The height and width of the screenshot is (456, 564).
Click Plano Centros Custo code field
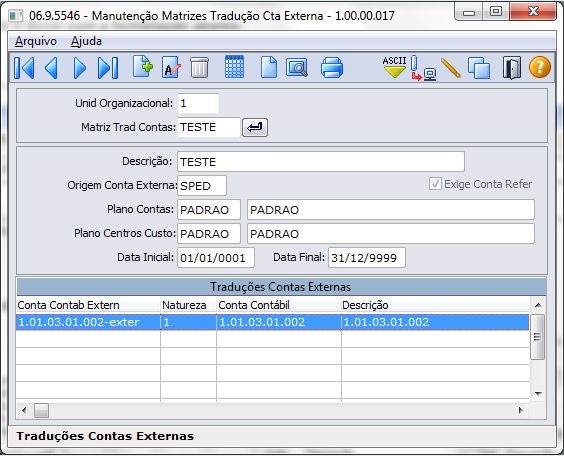(x=209, y=234)
